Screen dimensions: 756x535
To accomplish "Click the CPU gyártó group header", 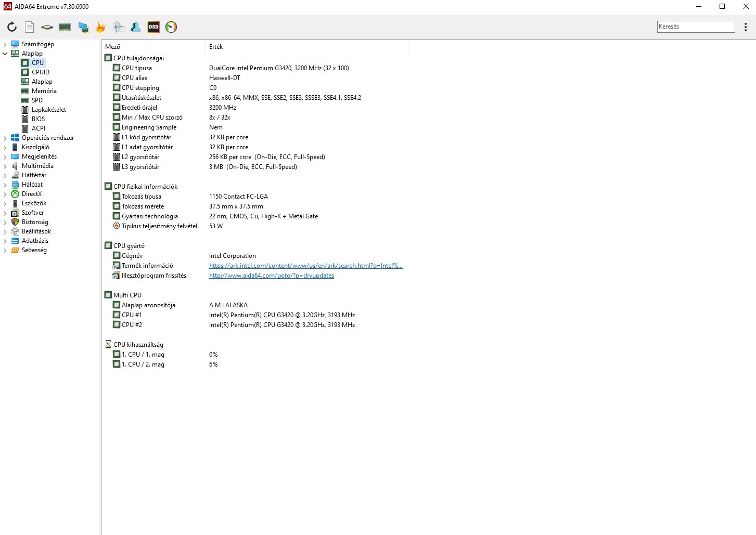I will (x=125, y=246).
